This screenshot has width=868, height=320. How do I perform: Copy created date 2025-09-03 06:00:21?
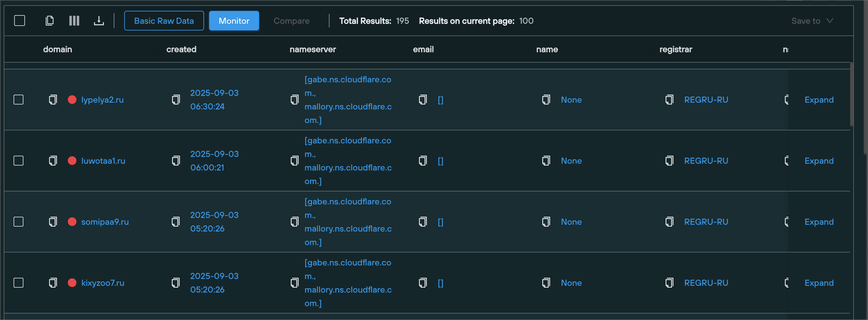tap(176, 161)
